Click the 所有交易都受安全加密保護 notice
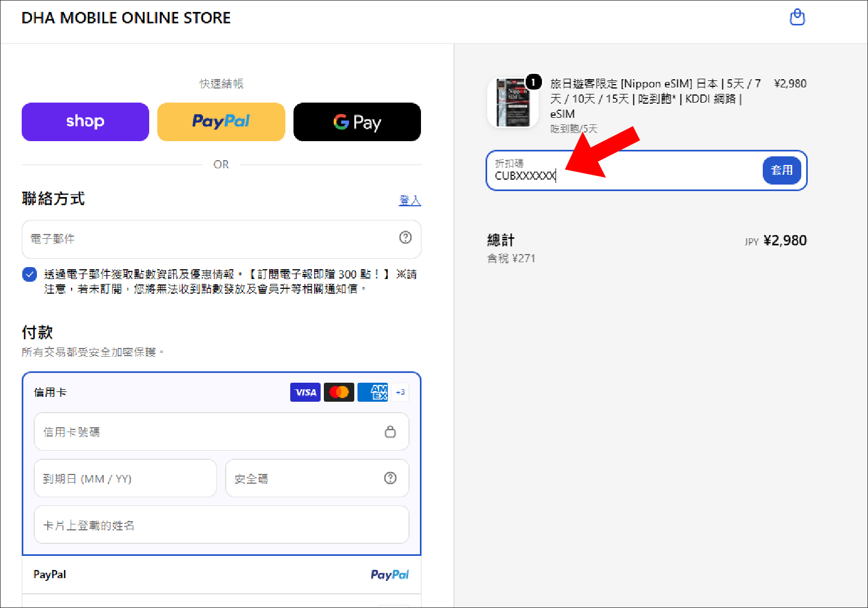 93,352
